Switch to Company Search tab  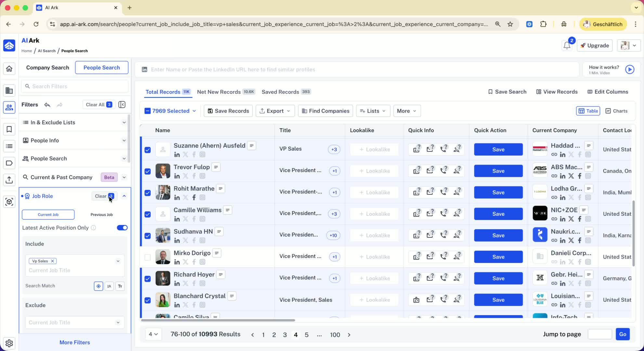point(47,68)
